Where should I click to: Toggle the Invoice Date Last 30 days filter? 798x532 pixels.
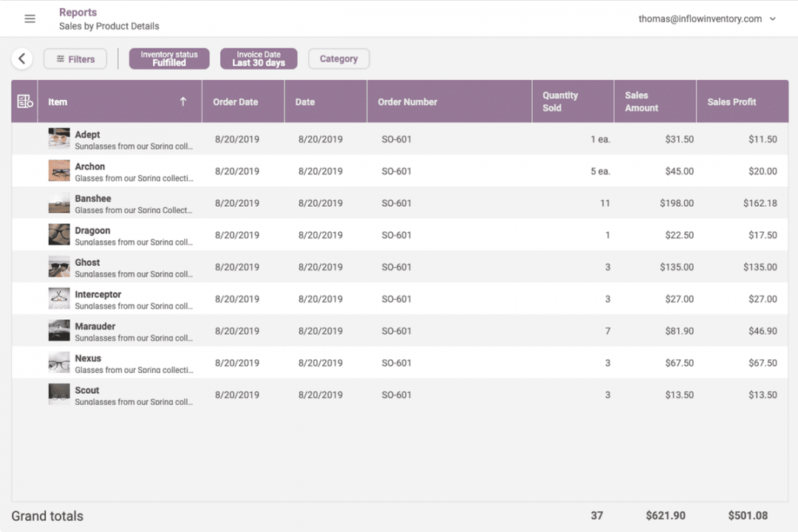pos(258,58)
